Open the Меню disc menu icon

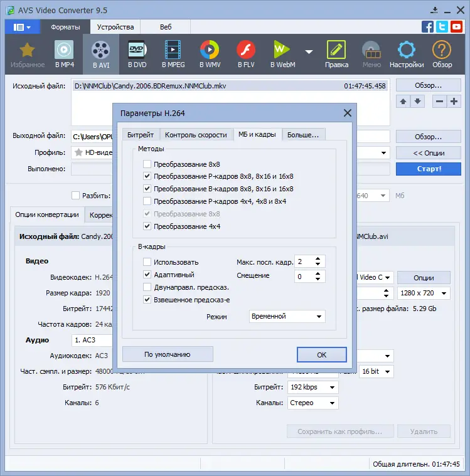(x=371, y=55)
